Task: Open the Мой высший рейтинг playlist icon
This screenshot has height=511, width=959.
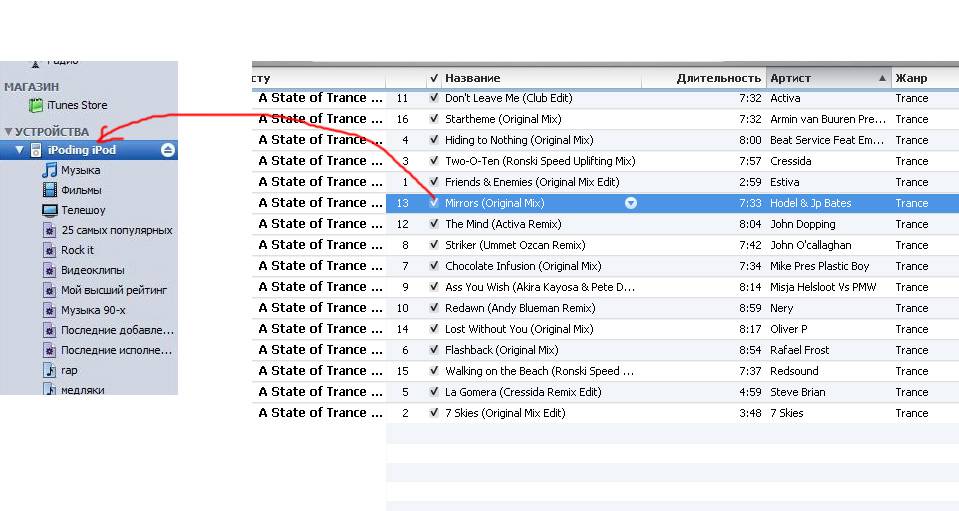Action: point(50,290)
